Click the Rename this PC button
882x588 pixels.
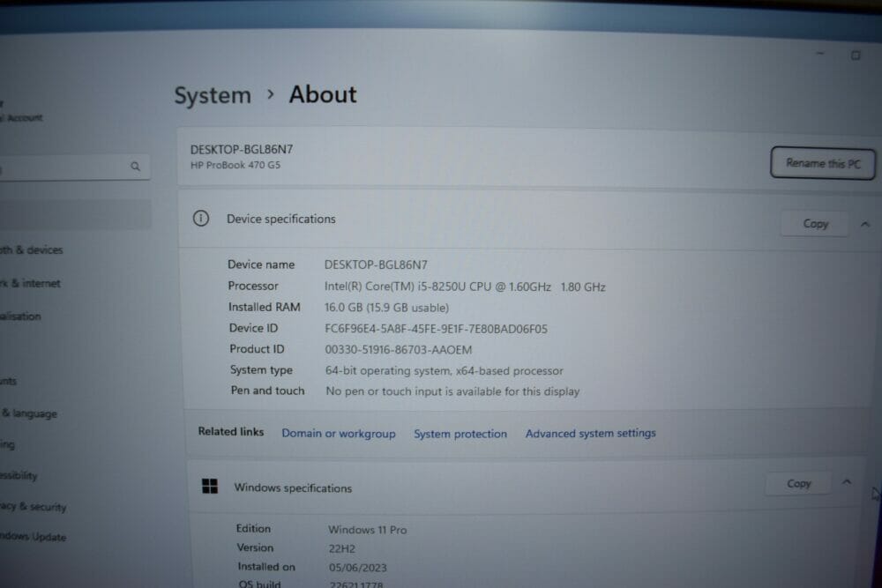823,164
